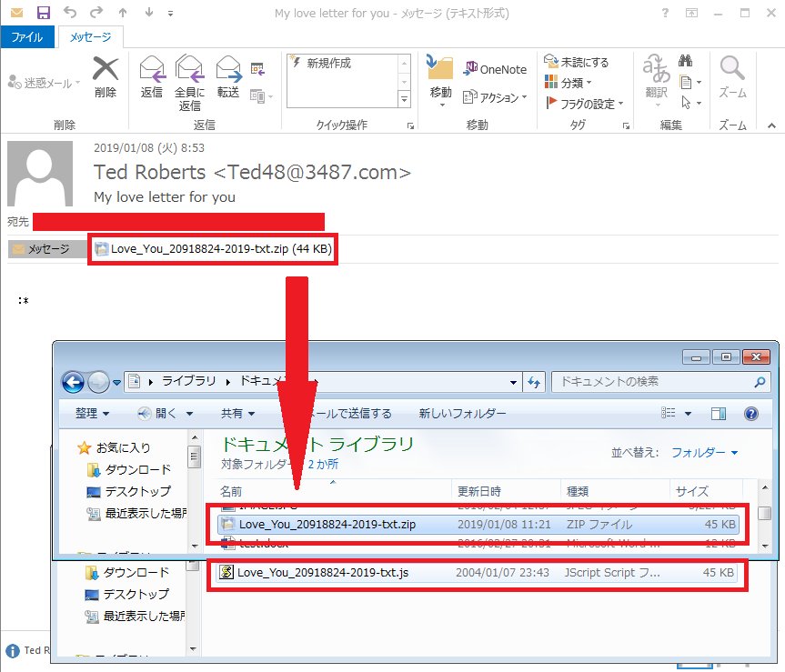Select デスクトップ in upper Explorer navigation pane
The height and width of the screenshot is (672, 785).
128,491
